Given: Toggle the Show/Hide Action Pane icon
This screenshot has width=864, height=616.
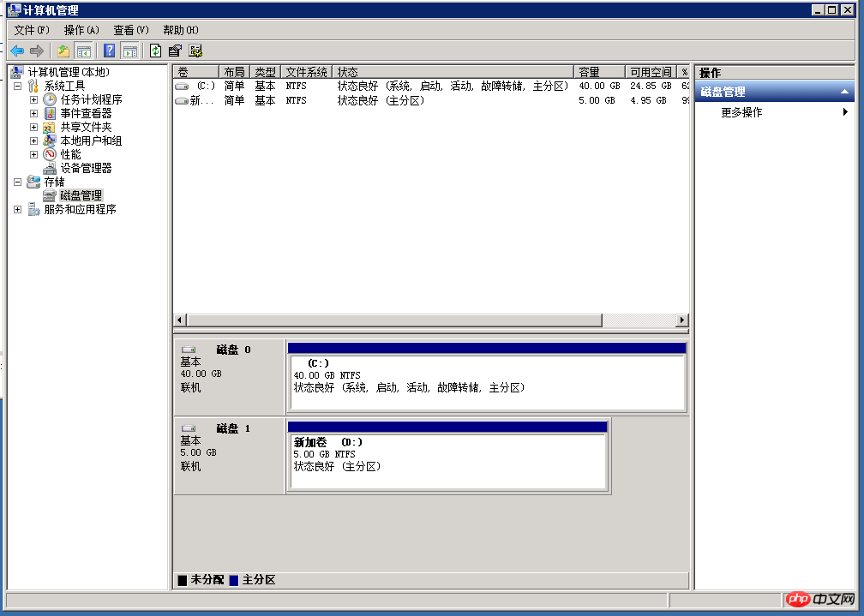Looking at the screenshot, I should (x=130, y=51).
